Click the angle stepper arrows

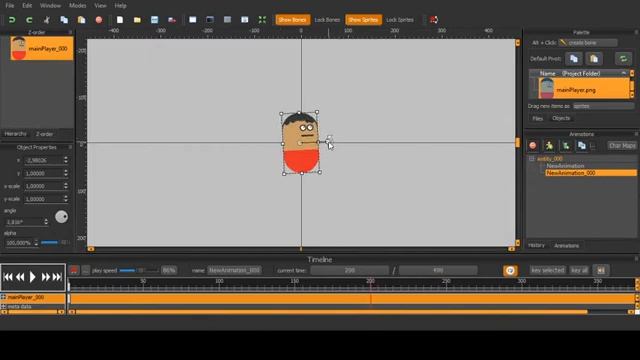pyautogui.click(x=46, y=222)
